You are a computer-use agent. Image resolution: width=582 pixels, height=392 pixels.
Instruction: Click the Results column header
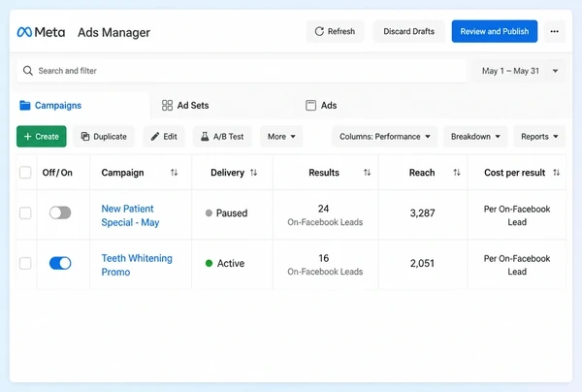(324, 173)
